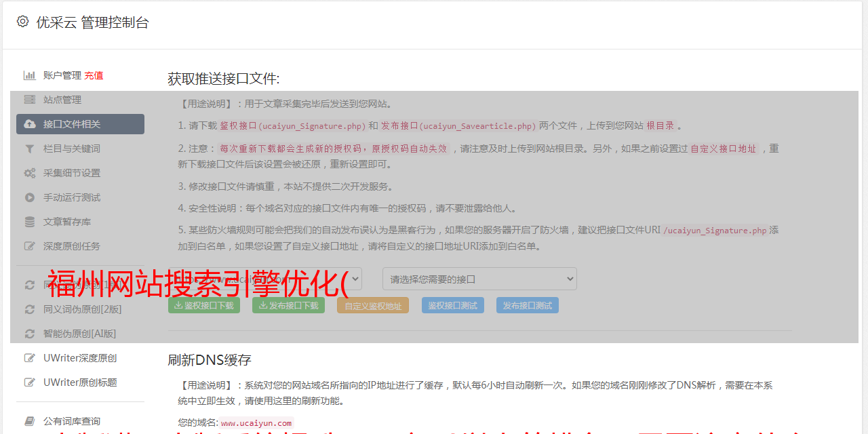
Task: Click the highlighted 根目录 text
Action: (660, 125)
